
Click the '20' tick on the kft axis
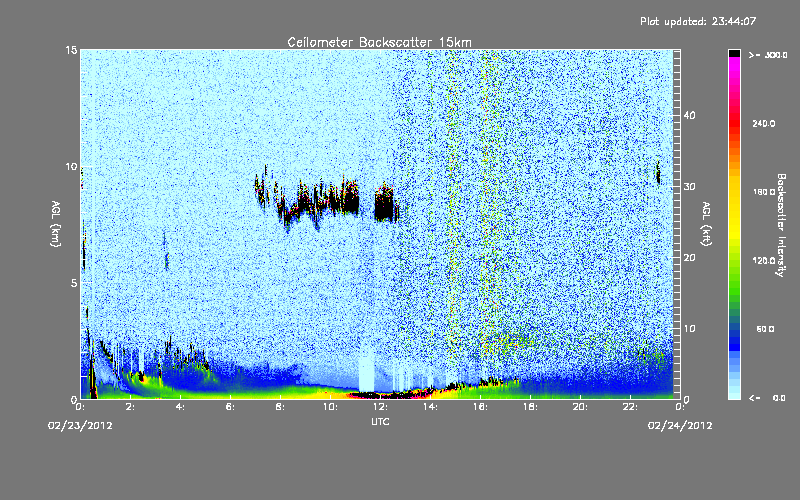pyautogui.click(x=689, y=257)
